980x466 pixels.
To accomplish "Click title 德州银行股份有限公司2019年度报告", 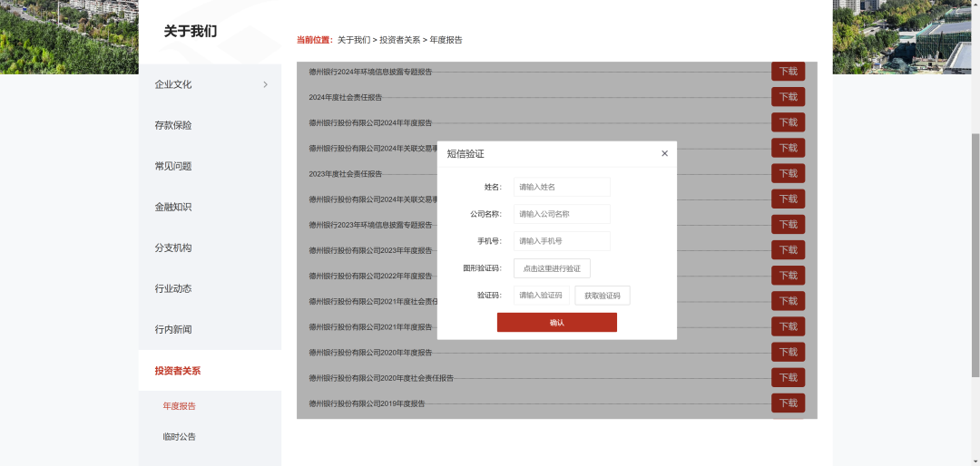I will 367,403.
